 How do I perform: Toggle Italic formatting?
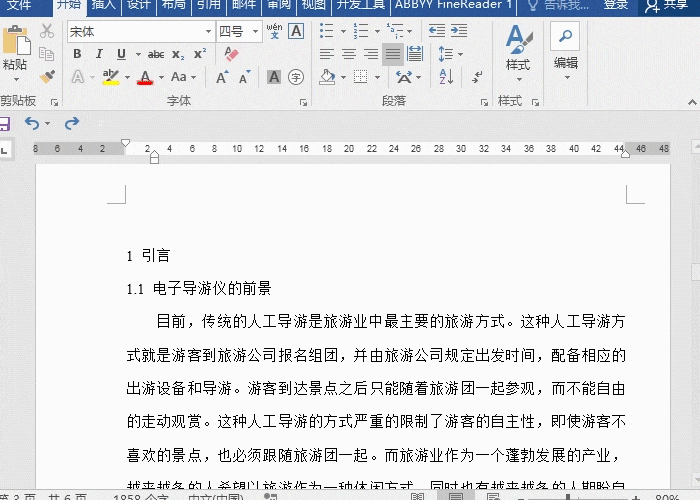coord(99,54)
